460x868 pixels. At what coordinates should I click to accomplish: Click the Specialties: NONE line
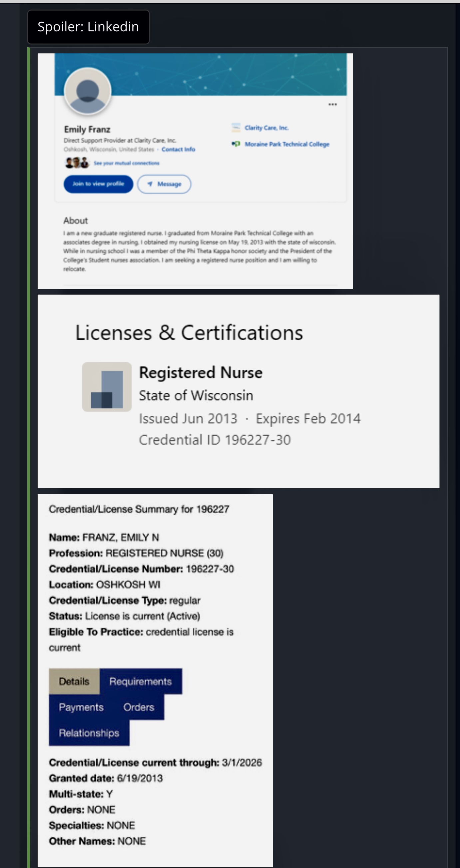tap(92, 826)
